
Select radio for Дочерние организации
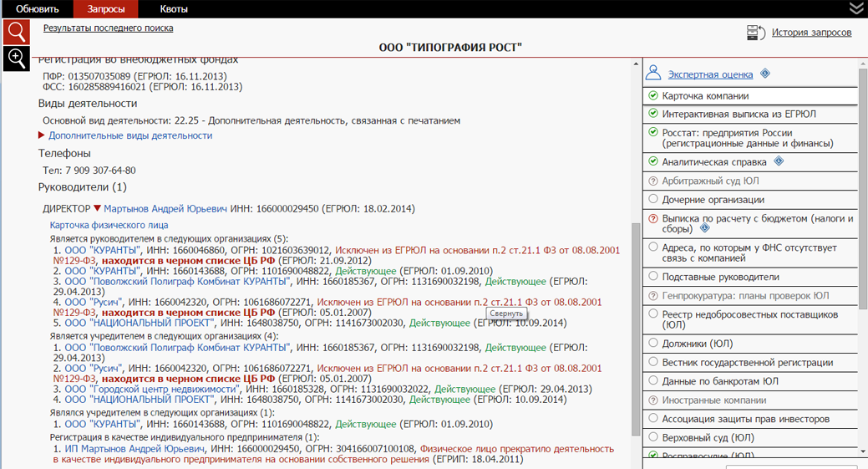pyautogui.click(x=653, y=199)
